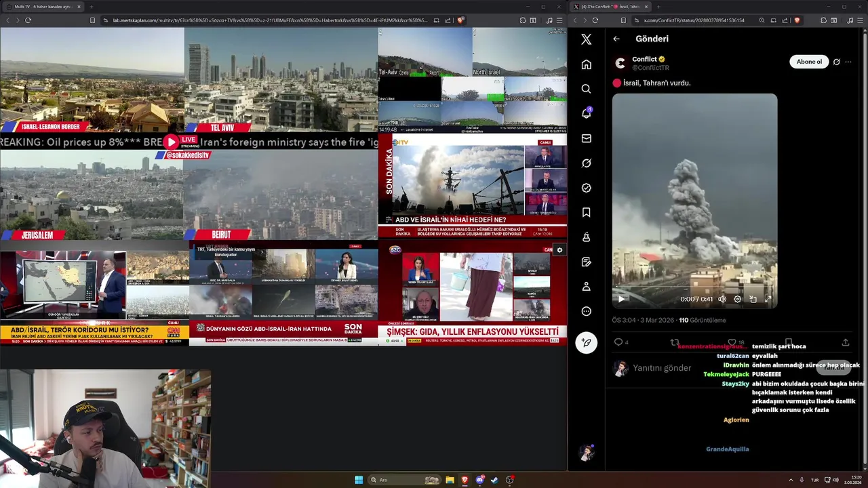The height and width of the screenshot is (488, 868).
Task: Open Discord from taskbar
Action: tap(479, 480)
